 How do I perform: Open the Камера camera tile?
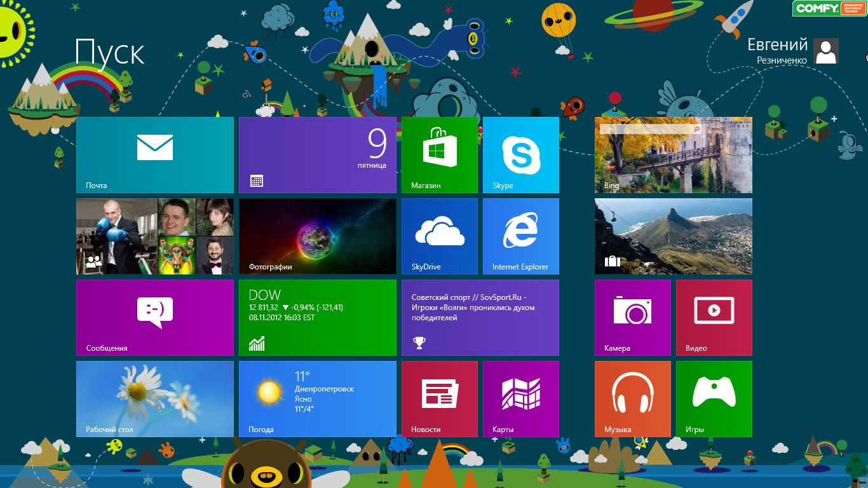pyautogui.click(x=633, y=318)
